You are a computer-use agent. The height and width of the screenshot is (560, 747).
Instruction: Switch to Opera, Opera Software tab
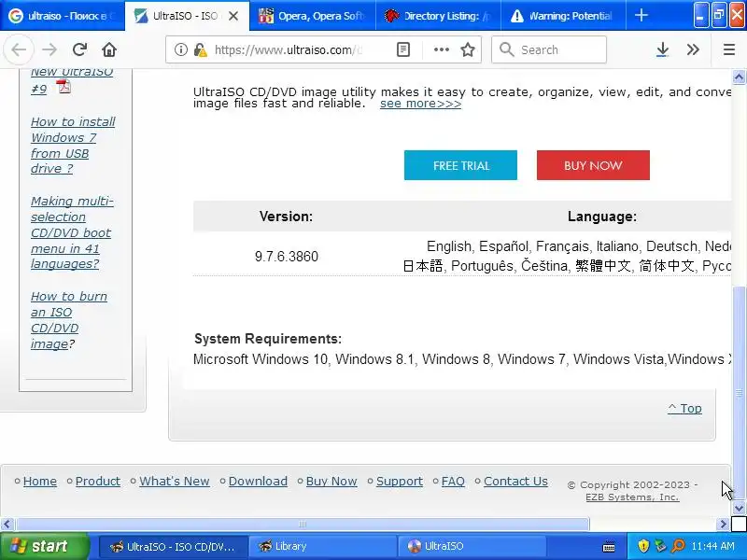(x=313, y=16)
